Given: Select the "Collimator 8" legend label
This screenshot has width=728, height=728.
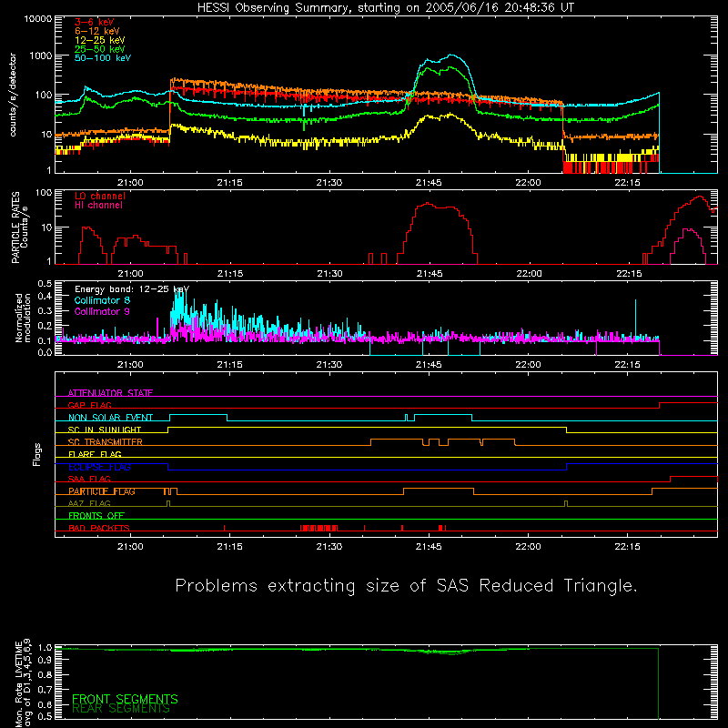Looking at the screenshot, I should (102, 300).
